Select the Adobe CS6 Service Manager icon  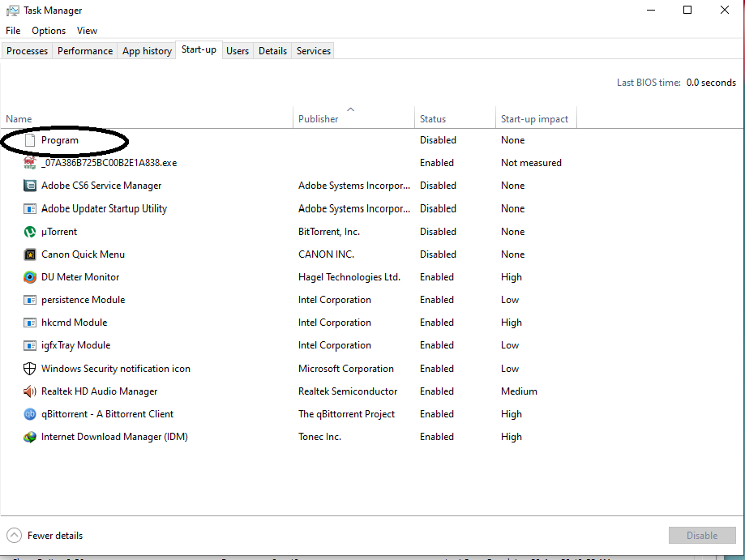30,186
